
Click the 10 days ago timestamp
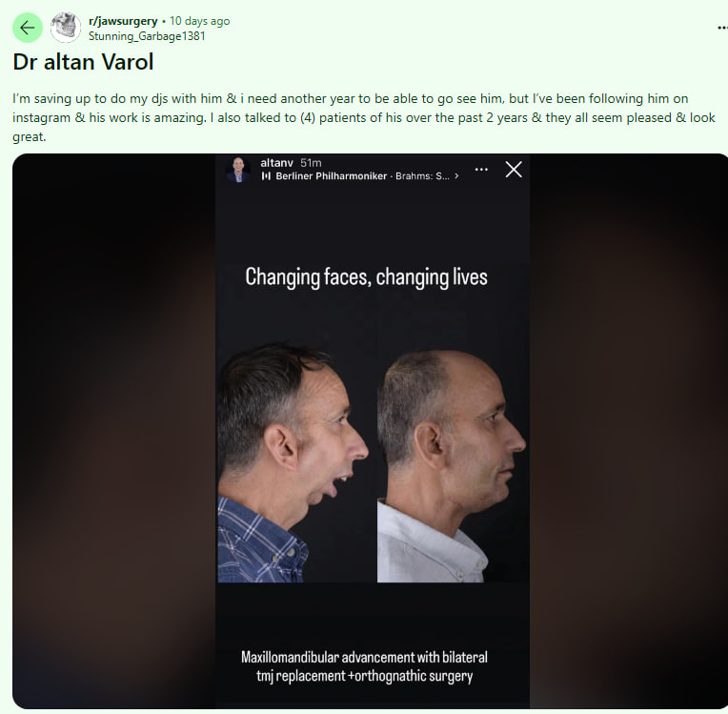(x=200, y=21)
